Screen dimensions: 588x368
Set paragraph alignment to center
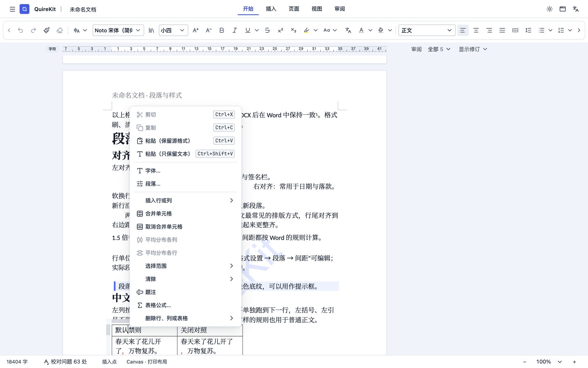(476, 30)
